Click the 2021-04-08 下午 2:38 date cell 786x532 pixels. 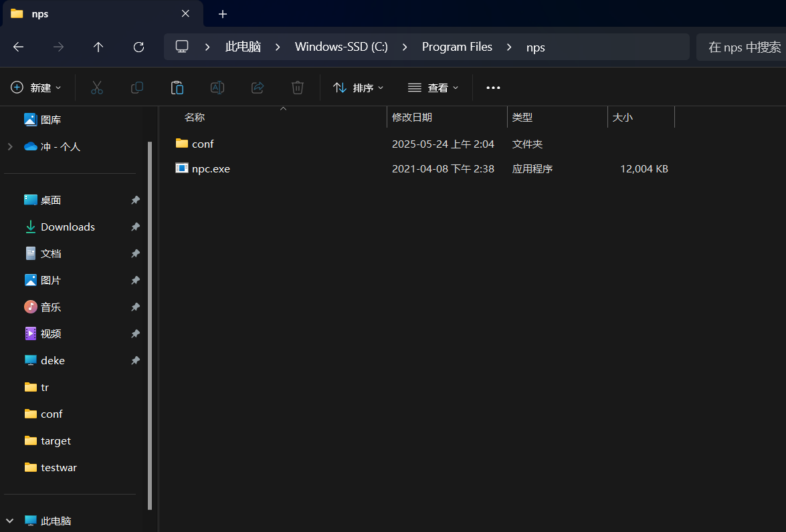[x=443, y=169]
